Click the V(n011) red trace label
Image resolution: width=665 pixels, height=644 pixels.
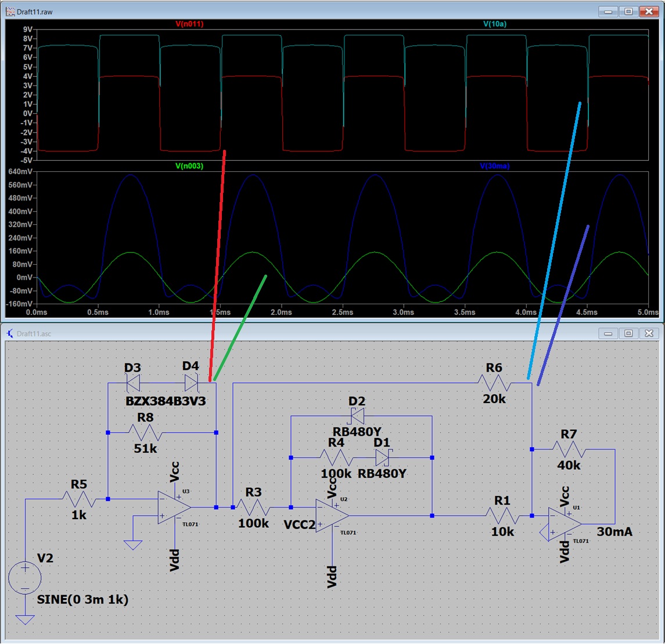pos(189,24)
